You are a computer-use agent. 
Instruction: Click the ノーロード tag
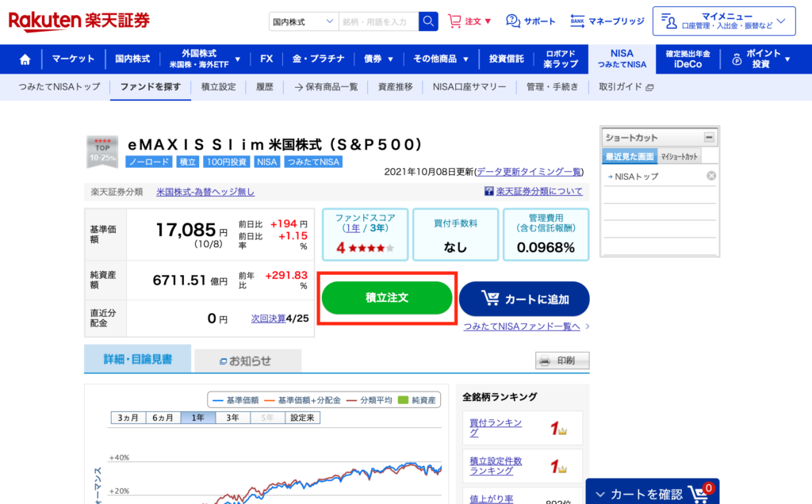click(x=149, y=162)
